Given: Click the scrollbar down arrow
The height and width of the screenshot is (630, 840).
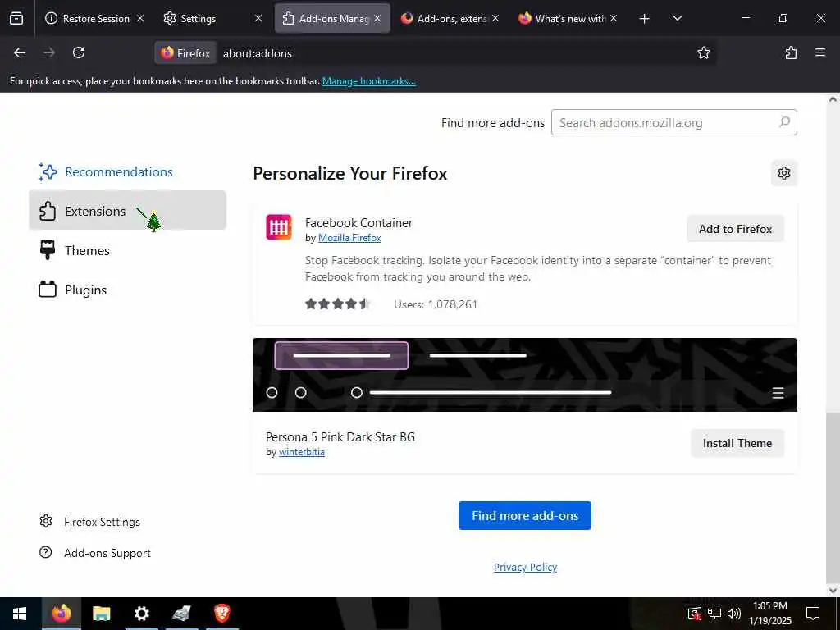Looking at the screenshot, I should pos(833,590).
